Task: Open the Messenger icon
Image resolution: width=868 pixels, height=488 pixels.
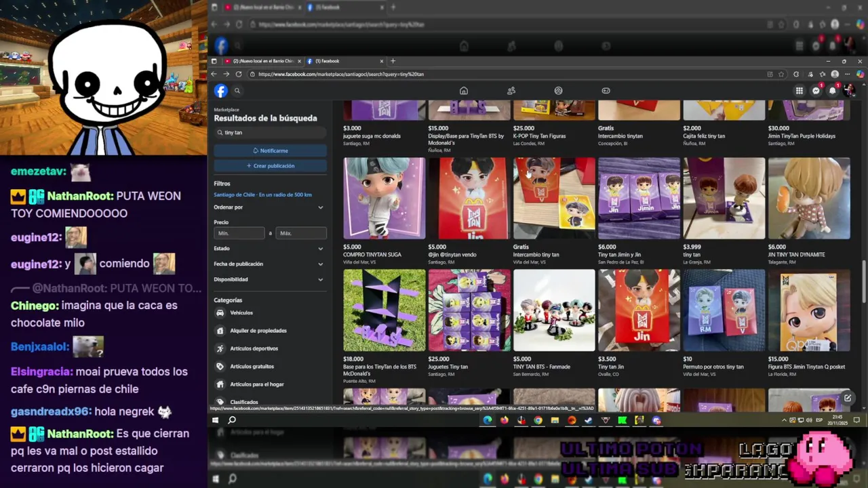Action: tap(816, 91)
